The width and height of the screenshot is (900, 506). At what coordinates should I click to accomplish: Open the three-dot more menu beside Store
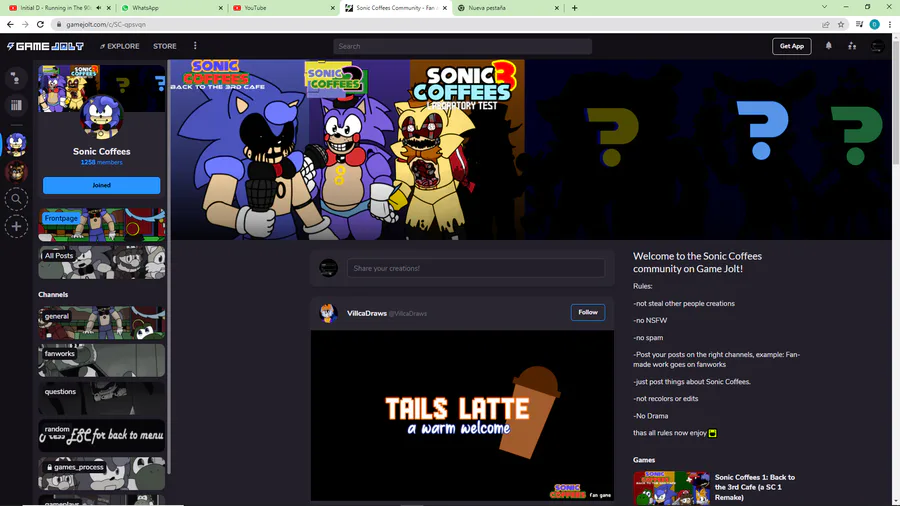click(x=195, y=46)
